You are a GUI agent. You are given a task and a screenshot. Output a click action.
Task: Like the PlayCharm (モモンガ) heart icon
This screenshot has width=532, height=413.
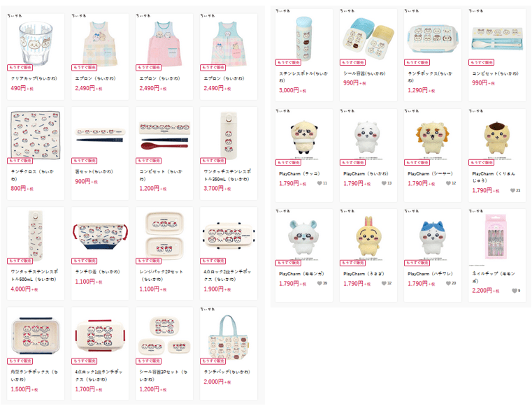[319, 284]
